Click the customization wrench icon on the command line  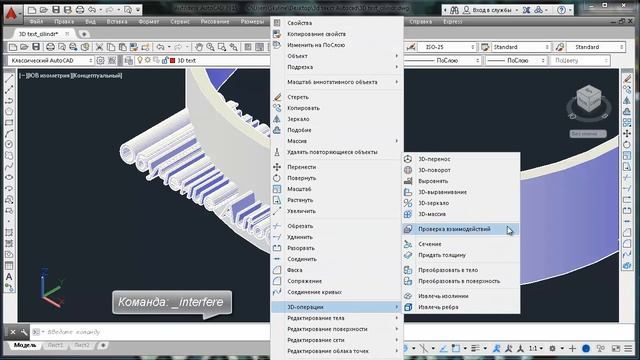click(x=24, y=332)
